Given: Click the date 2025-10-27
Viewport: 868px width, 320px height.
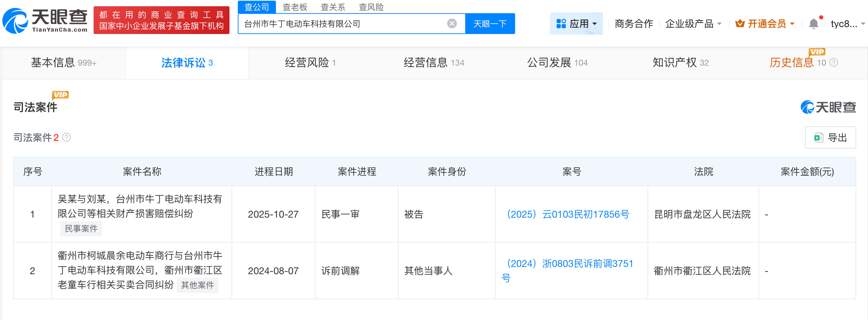Looking at the screenshot, I should point(273,214).
